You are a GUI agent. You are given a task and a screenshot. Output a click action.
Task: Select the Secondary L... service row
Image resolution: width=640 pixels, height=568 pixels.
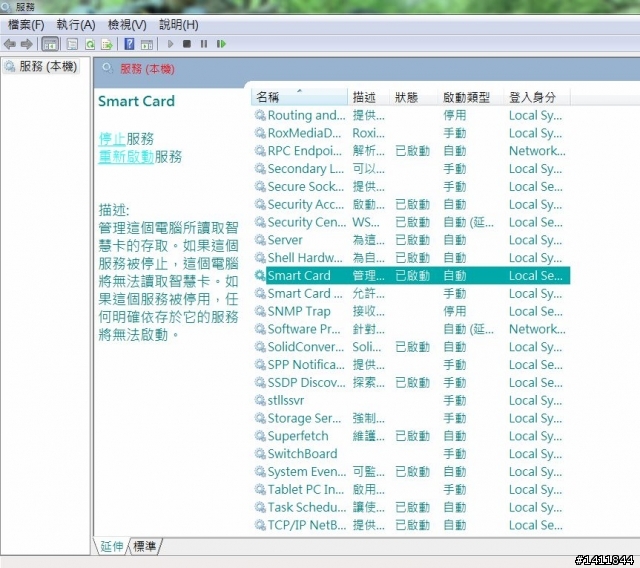click(x=411, y=169)
